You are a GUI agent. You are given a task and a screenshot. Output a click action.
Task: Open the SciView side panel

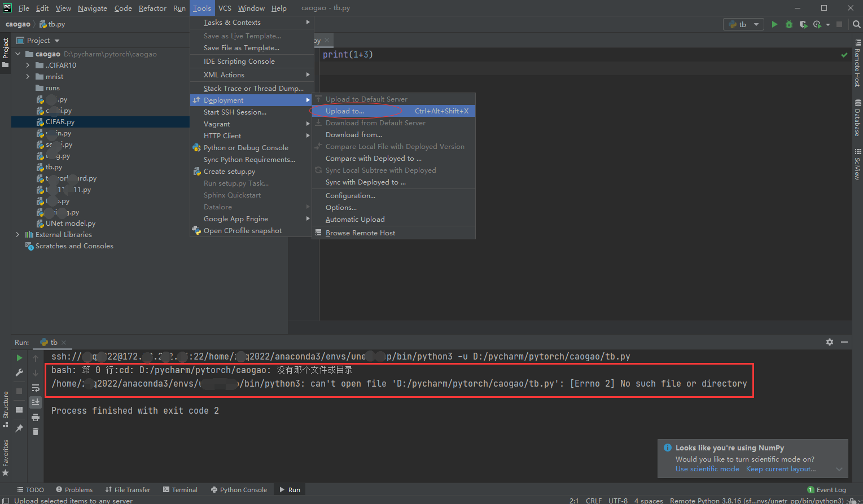click(857, 164)
